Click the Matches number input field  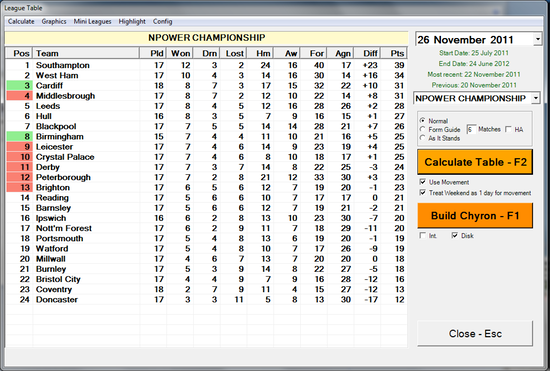(471, 129)
